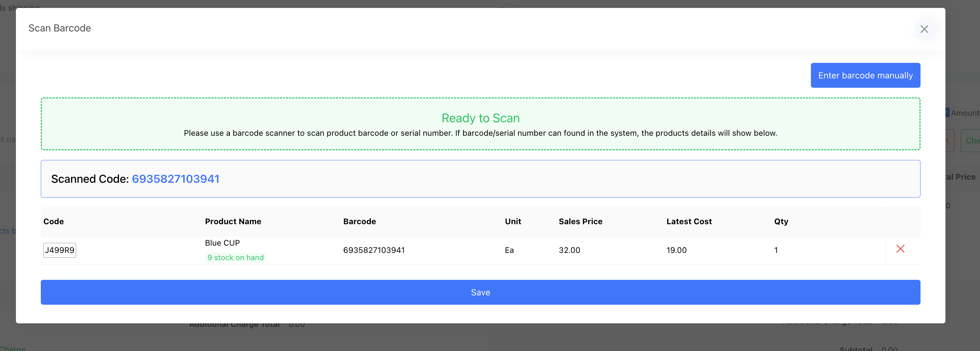This screenshot has width=980, height=351.
Task: Click the Unit column header
Action: tap(513, 221)
